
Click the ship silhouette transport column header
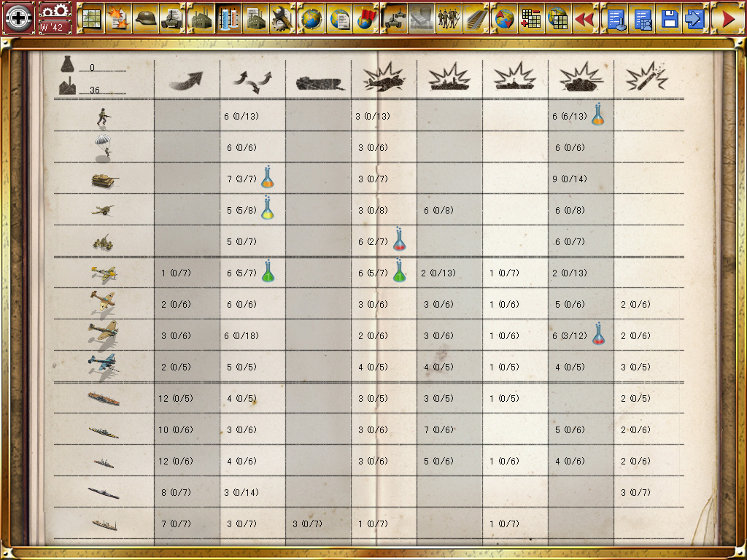click(320, 85)
